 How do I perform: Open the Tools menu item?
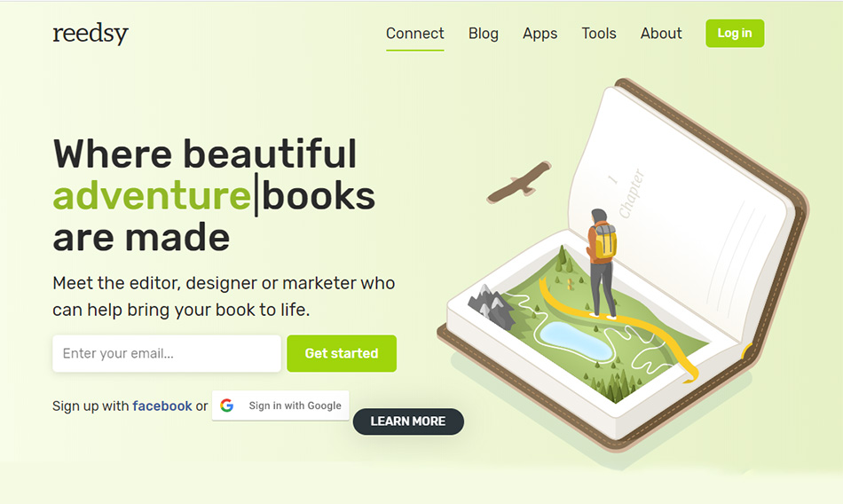[x=599, y=34]
